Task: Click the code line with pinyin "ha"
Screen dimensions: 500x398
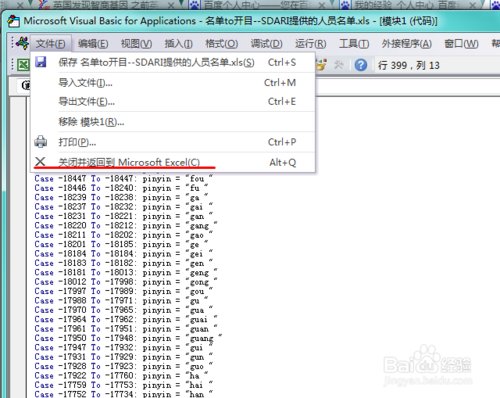Action: click(x=122, y=376)
